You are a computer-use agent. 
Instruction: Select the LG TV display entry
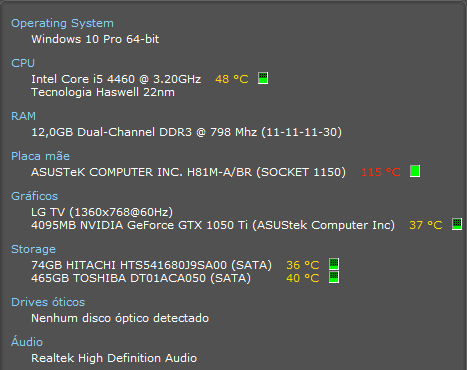102,212
